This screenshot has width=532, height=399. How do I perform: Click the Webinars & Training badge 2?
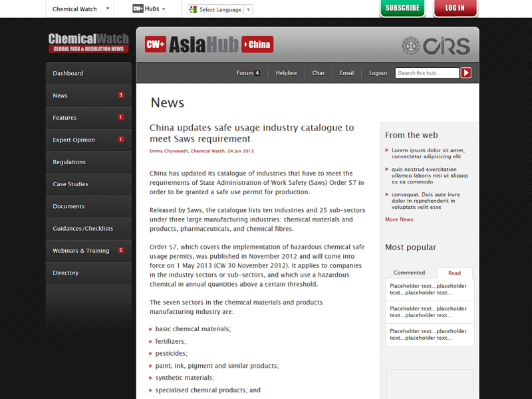121,251
